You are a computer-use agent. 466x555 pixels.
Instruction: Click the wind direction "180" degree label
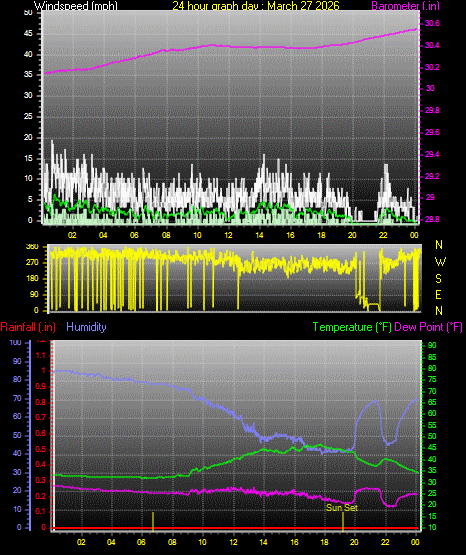pos(32,279)
